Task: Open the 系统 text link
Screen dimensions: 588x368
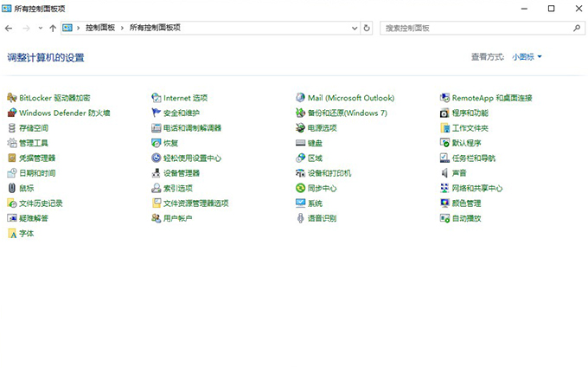Action: coord(315,203)
